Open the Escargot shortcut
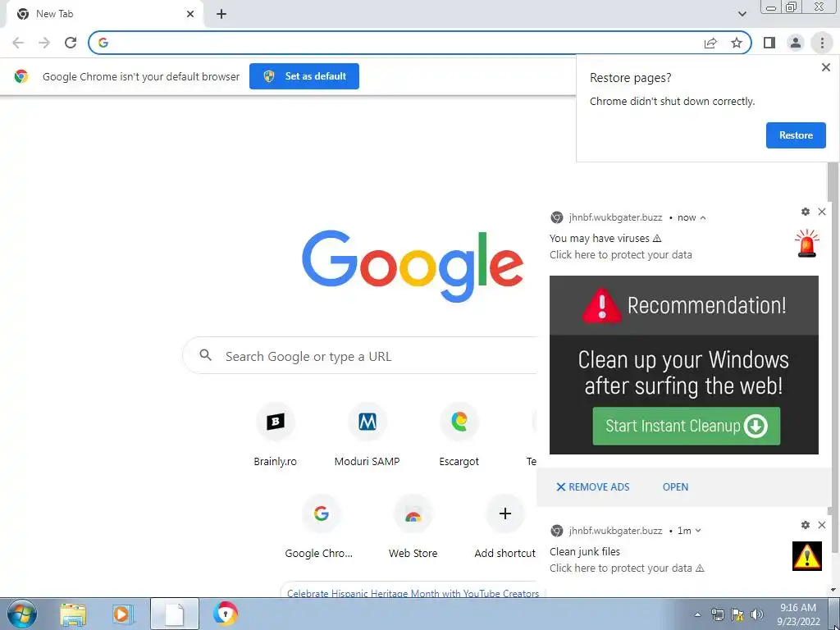The width and height of the screenshot is (840, 630). [459, 435]
